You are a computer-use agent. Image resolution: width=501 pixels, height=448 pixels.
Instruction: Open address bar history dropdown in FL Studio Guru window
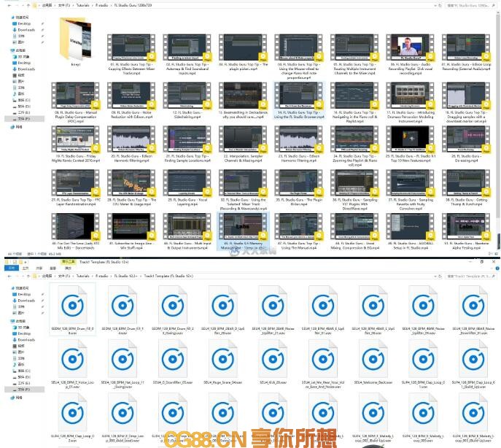click(x=435, y=5)
